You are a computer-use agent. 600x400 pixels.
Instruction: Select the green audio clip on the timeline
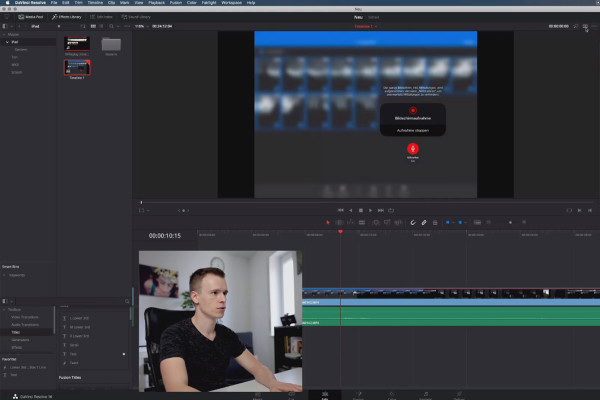[x=451, y=316]
